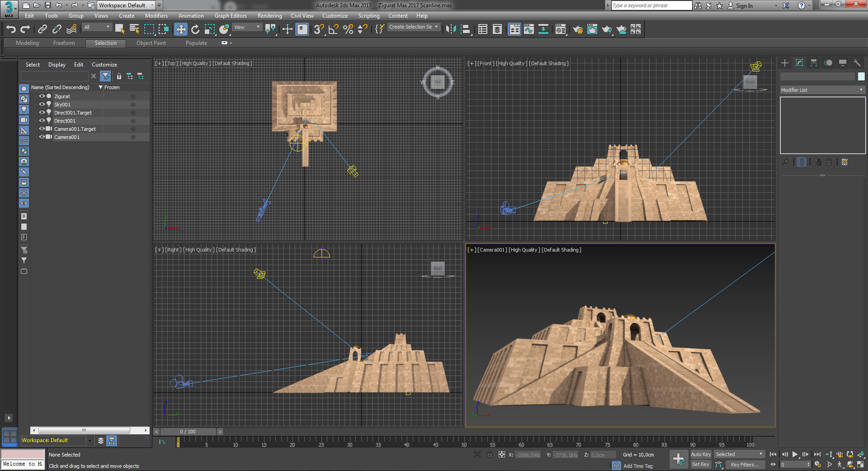Toggle the 3D Snaps button

(319, 29)
